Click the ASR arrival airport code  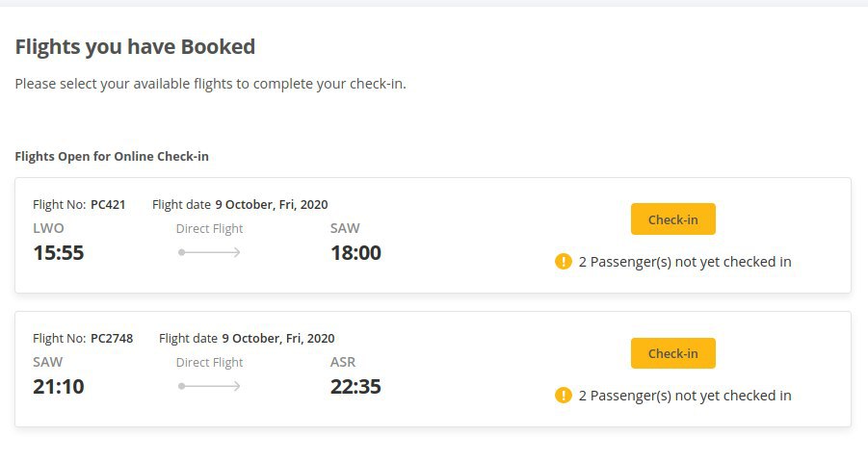tap(343, 362)
